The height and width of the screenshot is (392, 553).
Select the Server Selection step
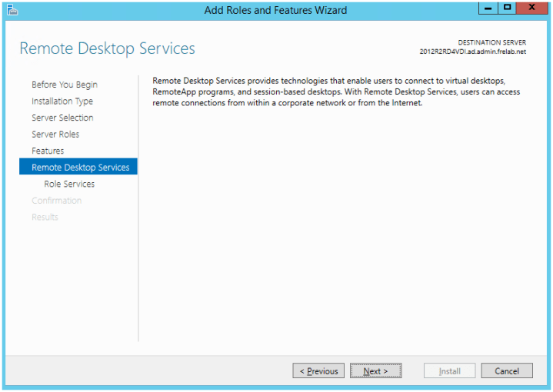62,118
